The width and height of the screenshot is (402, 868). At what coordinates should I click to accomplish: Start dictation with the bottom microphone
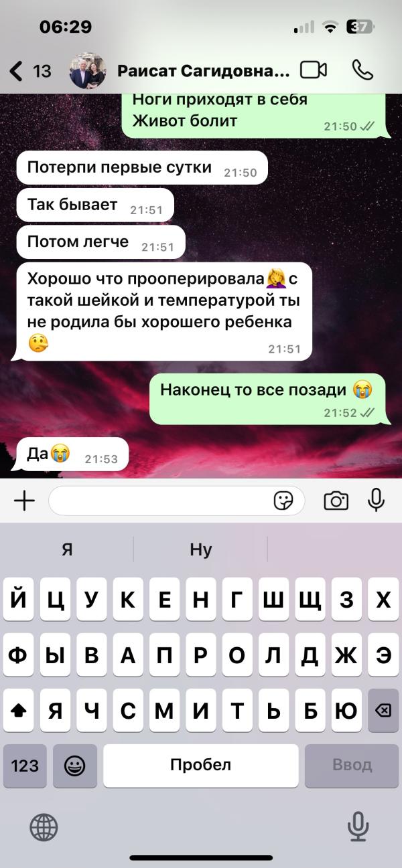tap(358, 827)
